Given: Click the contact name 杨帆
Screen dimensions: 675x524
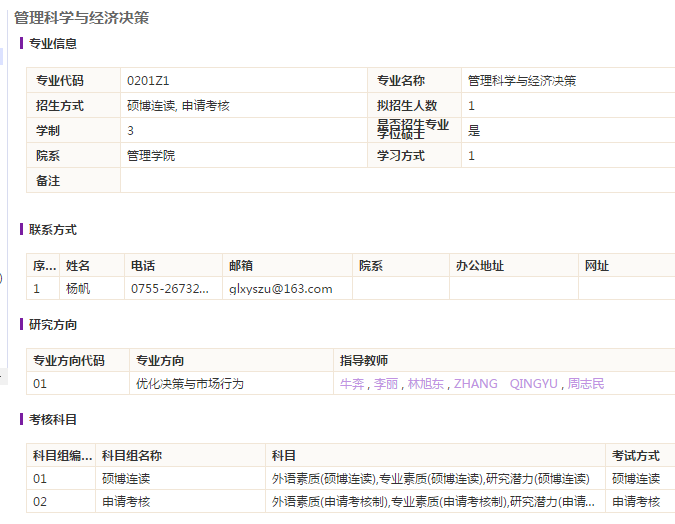Looking at the screenshot, I should tap(78, 289).
